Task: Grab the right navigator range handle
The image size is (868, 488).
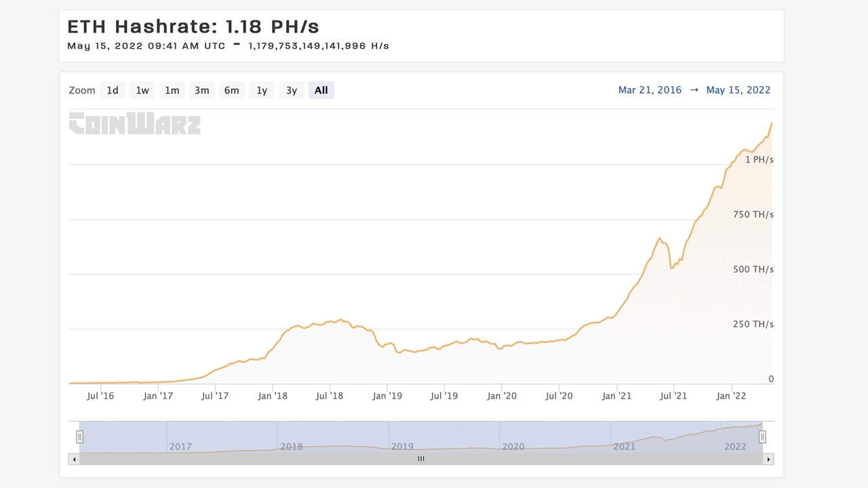Action: click(762, 437)
